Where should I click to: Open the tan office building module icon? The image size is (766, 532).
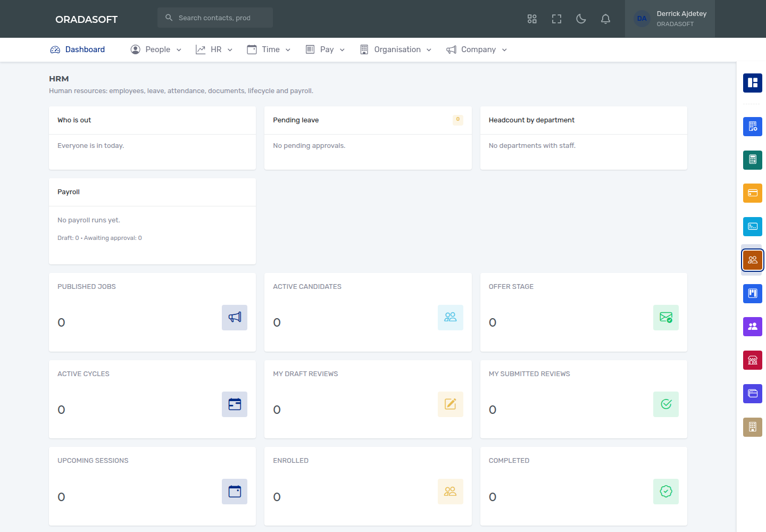coord(753,427)
